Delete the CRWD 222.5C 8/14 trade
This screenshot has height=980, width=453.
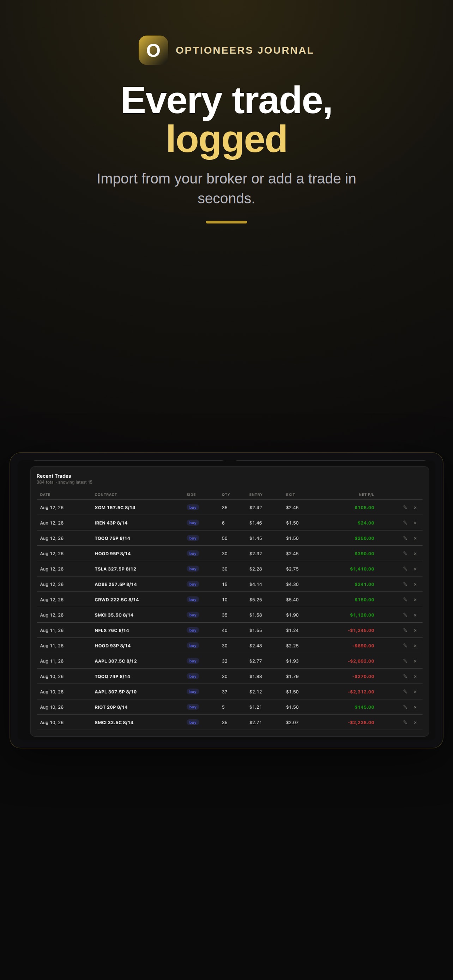[x=415, y=600]
